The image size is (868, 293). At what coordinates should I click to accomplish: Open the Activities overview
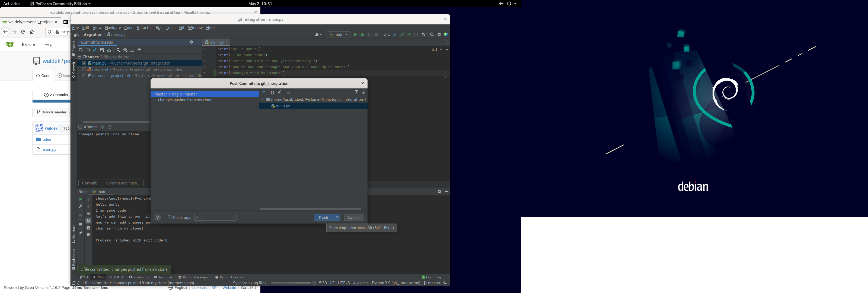tap(12, 4)
